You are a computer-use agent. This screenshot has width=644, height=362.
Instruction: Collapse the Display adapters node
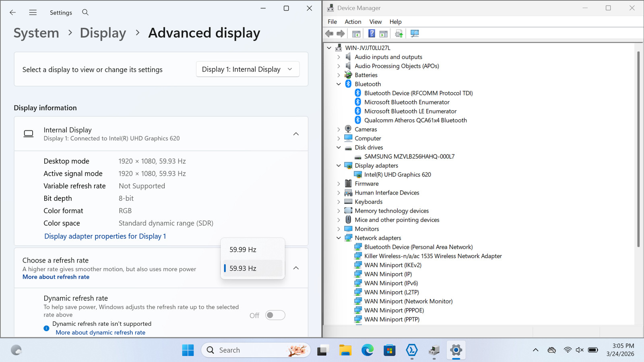click(x=339, y=166)
